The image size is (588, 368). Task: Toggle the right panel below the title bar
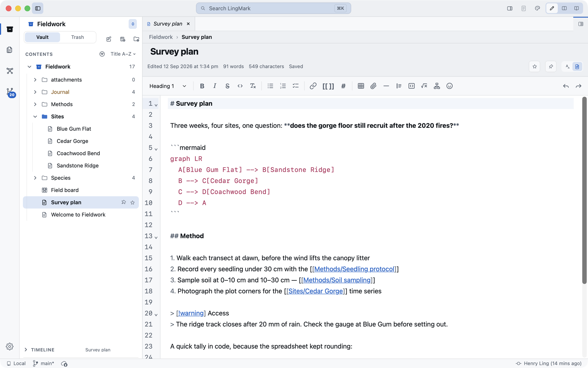click(x=581, y=24)
